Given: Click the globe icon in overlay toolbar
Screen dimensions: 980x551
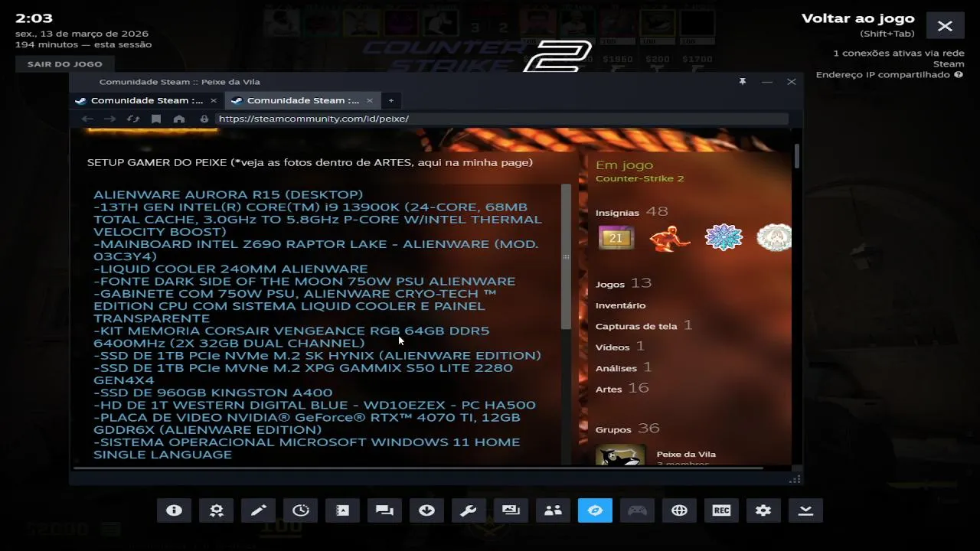Looking at the screenshot, I should point(679,510).
